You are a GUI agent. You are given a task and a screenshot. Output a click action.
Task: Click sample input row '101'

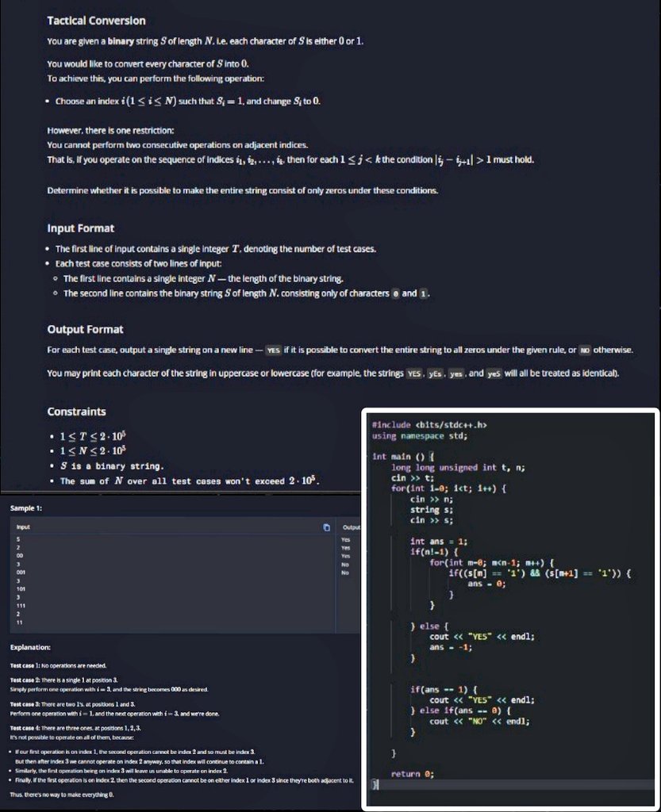(21, 589)
